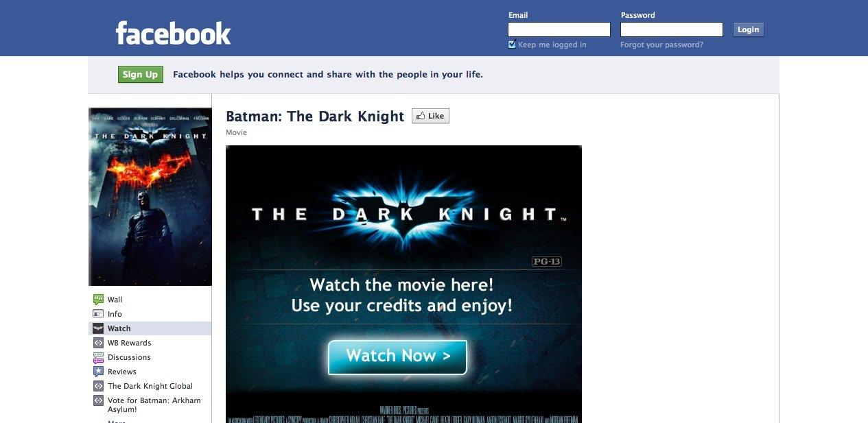The height and width of the screenshot is (423, 868).
Task: Click the Dark Knight poster thumbnail
Action: 150,197
